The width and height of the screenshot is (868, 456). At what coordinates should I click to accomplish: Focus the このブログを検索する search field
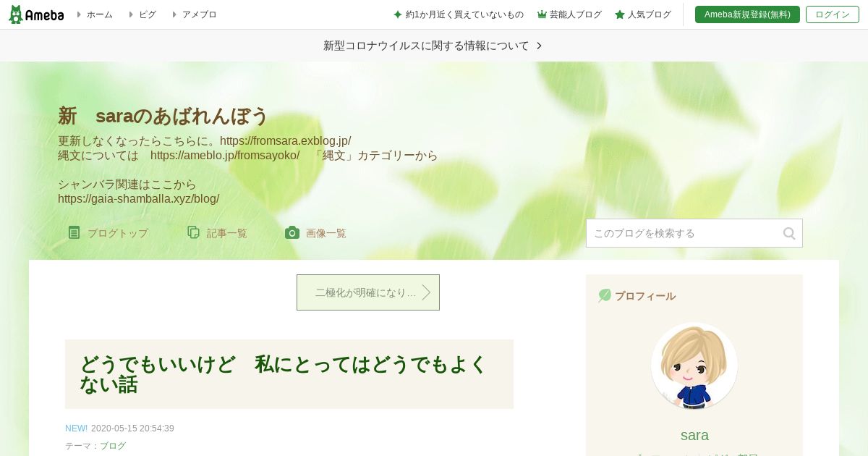click(x=694, y=233)
